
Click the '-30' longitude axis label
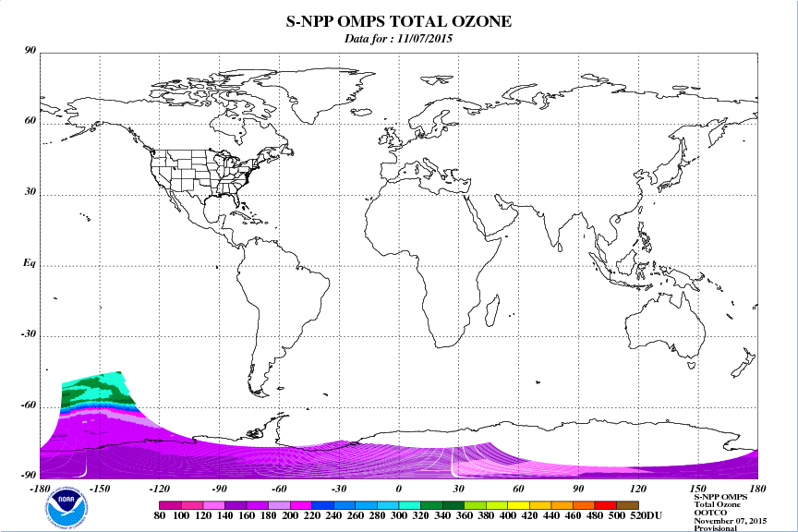(339, 489)
